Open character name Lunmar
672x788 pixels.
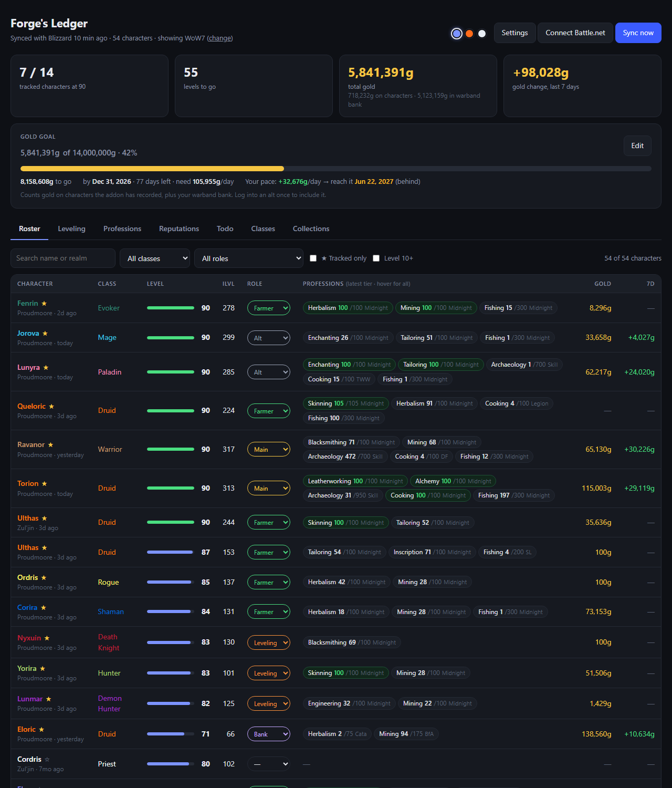tap(30, 699)
